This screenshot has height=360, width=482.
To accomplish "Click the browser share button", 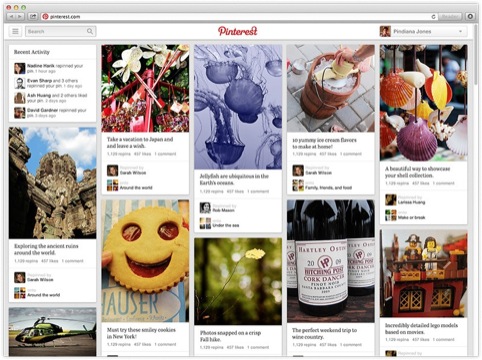I will point(32,16).
